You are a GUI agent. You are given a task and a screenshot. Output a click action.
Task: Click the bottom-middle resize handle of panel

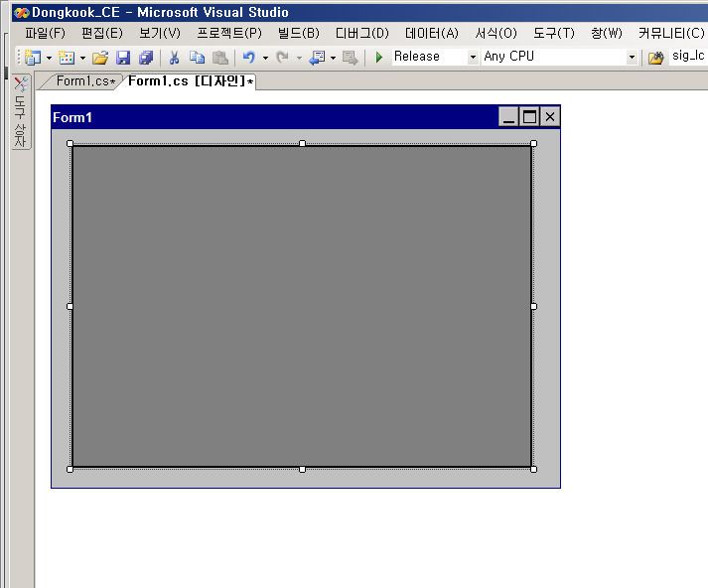303,469
